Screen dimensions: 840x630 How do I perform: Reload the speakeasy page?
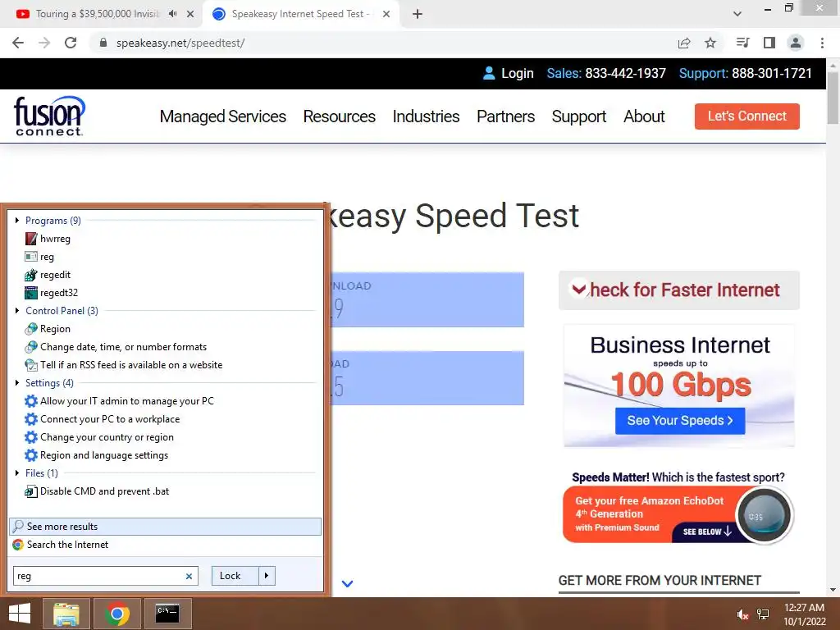point(71,43)
